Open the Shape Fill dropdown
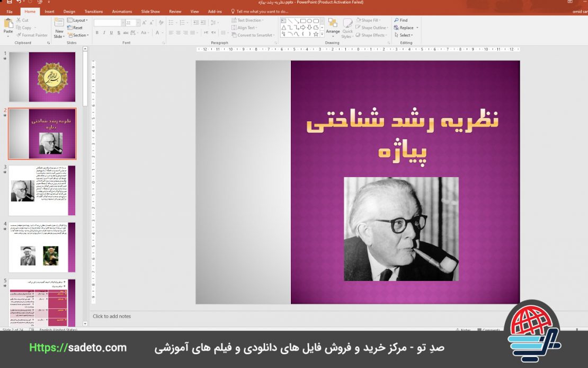 point(368,20)
